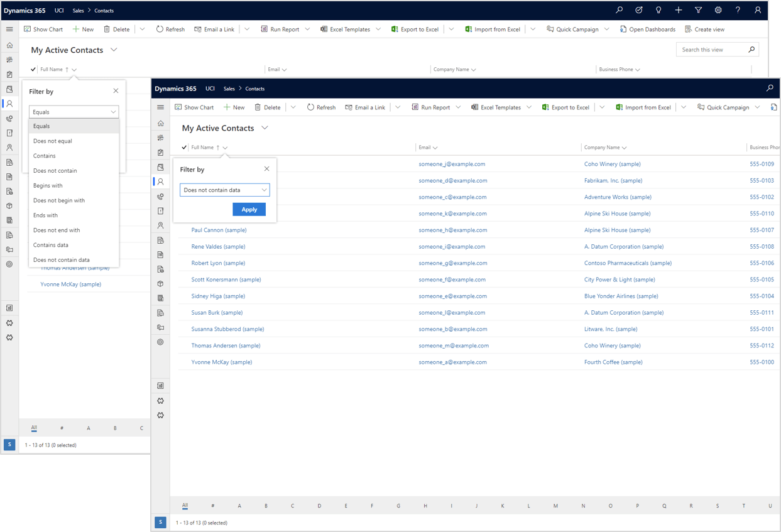Viewport: 781px width, 532px height.
Task: Click Sales in the breadcrumb navigation
Action: pos(78,11)
